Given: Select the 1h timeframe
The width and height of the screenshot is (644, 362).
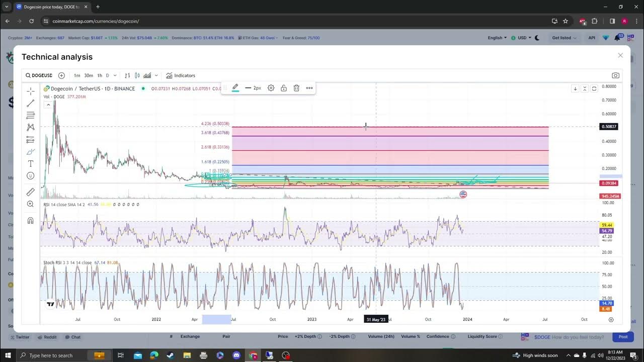Looking at the screenshot, I should [x=100, y=75].
